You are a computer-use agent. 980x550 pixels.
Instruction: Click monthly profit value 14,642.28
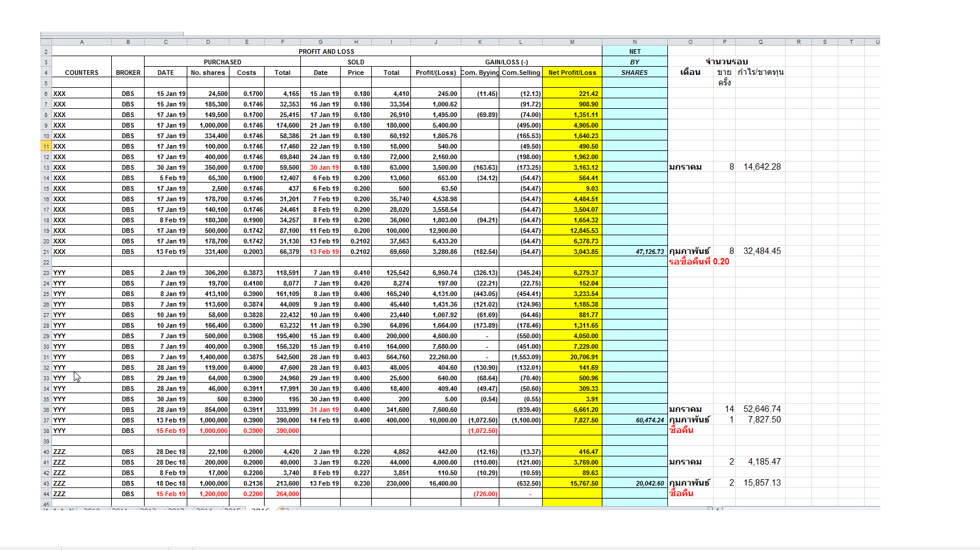coord(762,167)
